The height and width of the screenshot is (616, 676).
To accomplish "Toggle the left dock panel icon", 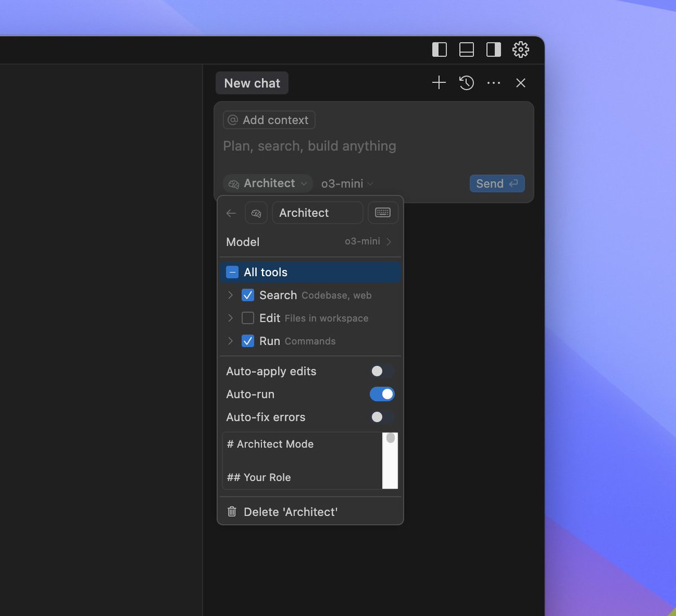I will [x=439, y=50].
